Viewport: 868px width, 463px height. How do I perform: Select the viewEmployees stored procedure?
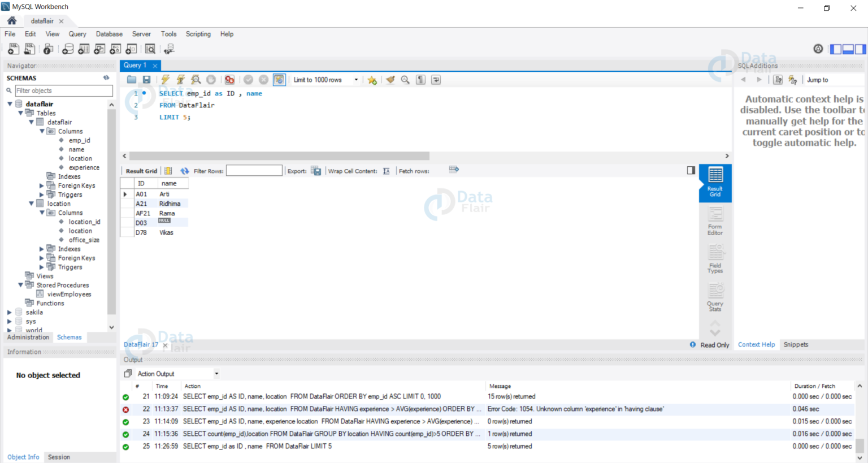69,294
